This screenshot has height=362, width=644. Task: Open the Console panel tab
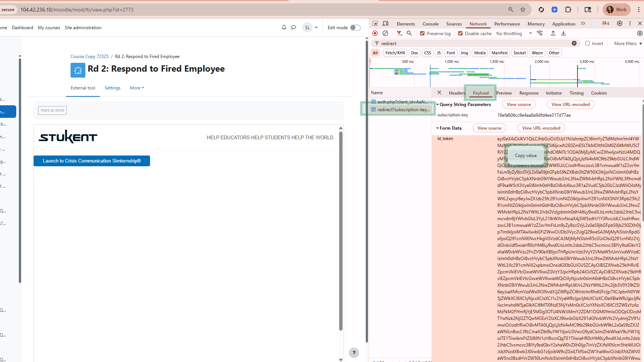pyautogui.click(x=430, y=24)
